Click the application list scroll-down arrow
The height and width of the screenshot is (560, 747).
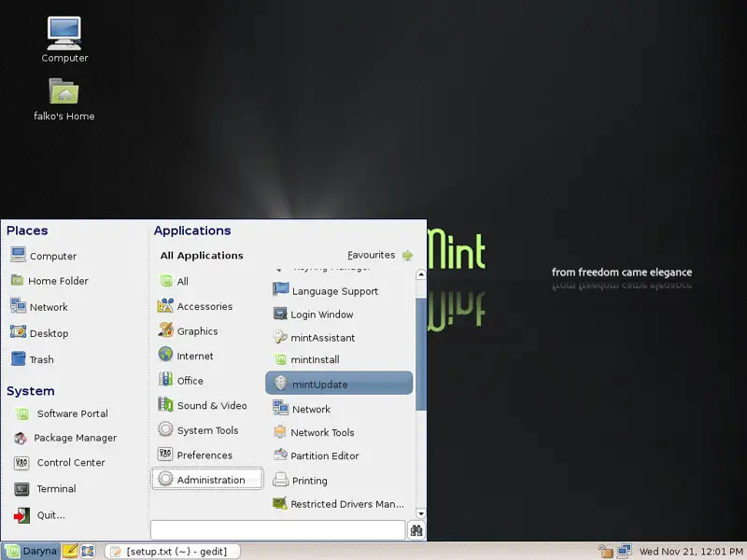(421, 513)
